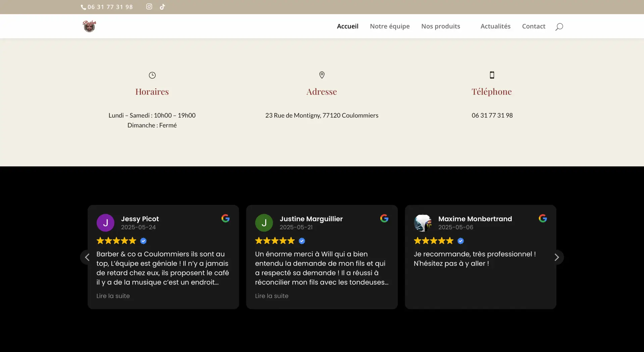Click the search magnifier icon
This screenshot has width=644, height=352.
click(559, 27)
